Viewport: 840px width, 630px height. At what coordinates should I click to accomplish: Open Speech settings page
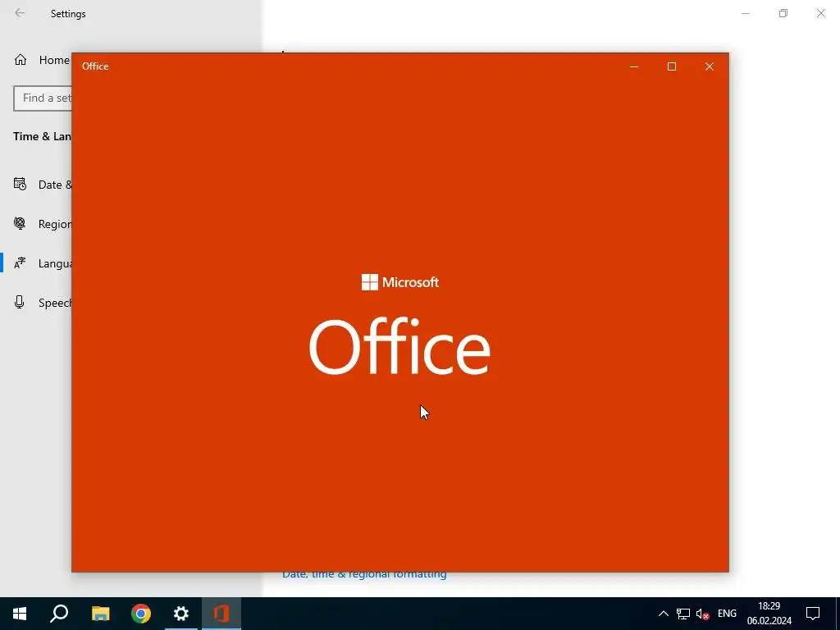[x=36, y=303]
